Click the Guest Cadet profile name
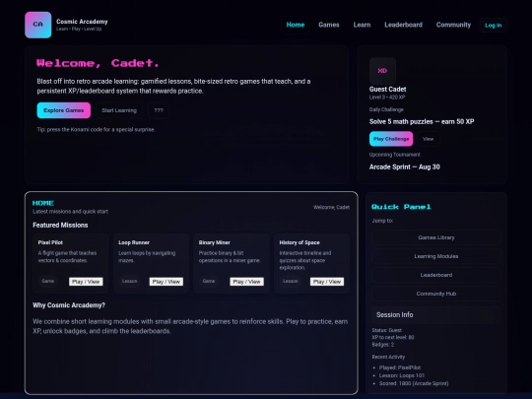Image resolution: width=532 pixels, height=399 pixels. (387, 90)
